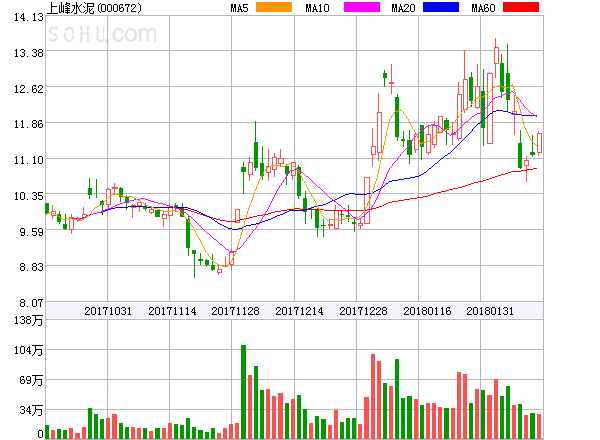Select date marker 20180131
The image size is (600, 440).
coord(490,311)
